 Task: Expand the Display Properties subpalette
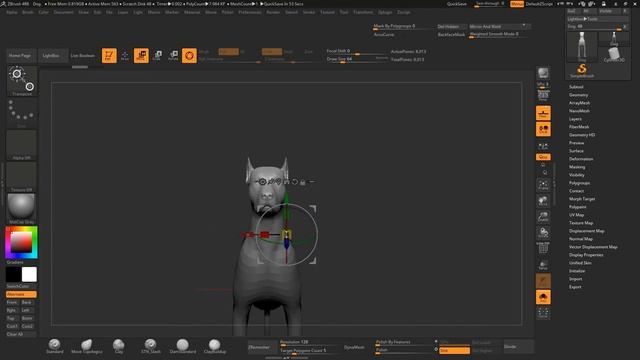pos(586,255)
